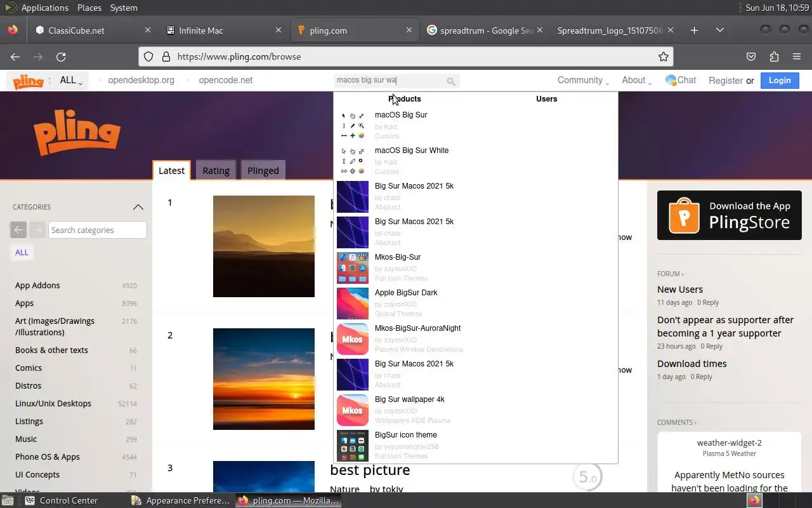
Task: Select the Users tab in search results
Action: tap(546, 99)
